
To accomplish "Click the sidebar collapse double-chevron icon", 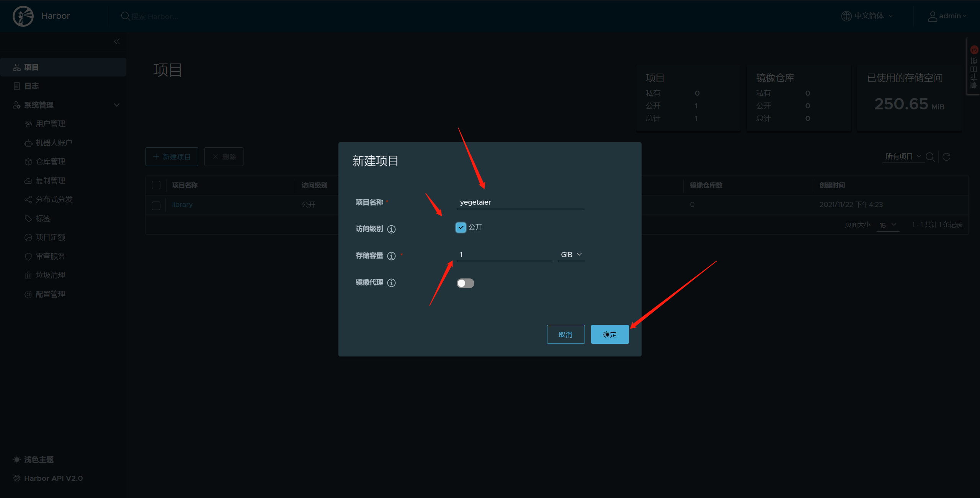I will (x=117, y=41).
